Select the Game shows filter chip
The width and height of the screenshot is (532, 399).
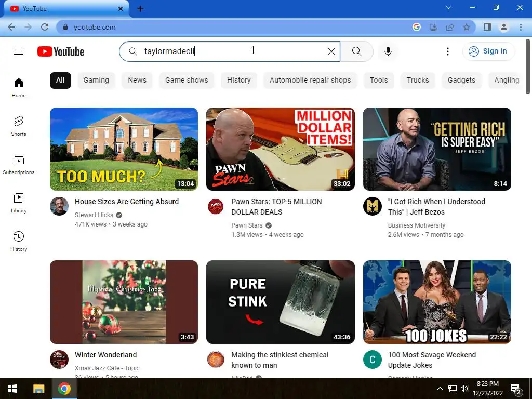[187, 81]
